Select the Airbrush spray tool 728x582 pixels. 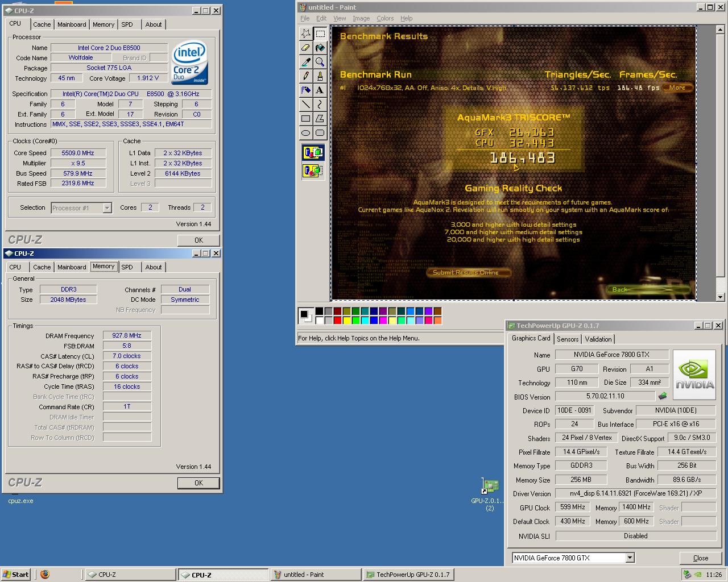[306, 90]
